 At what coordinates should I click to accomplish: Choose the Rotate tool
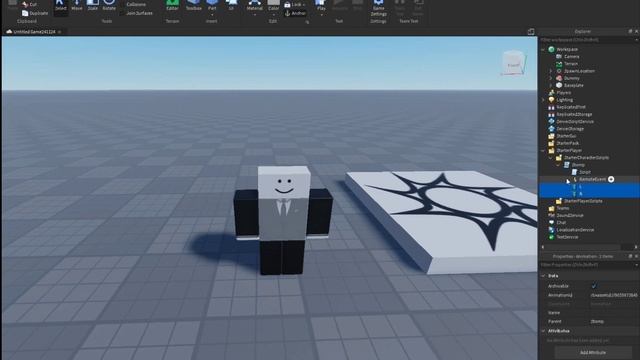point(109,6)
